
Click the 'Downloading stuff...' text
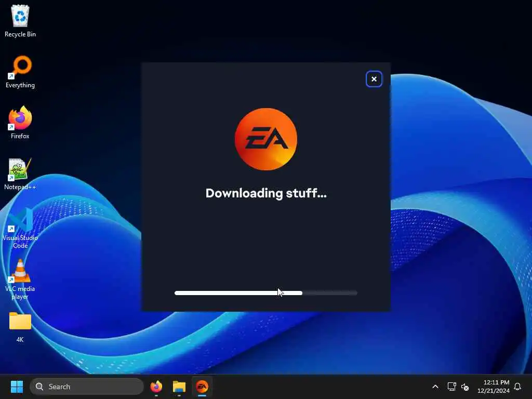click(x=266, y=193)
